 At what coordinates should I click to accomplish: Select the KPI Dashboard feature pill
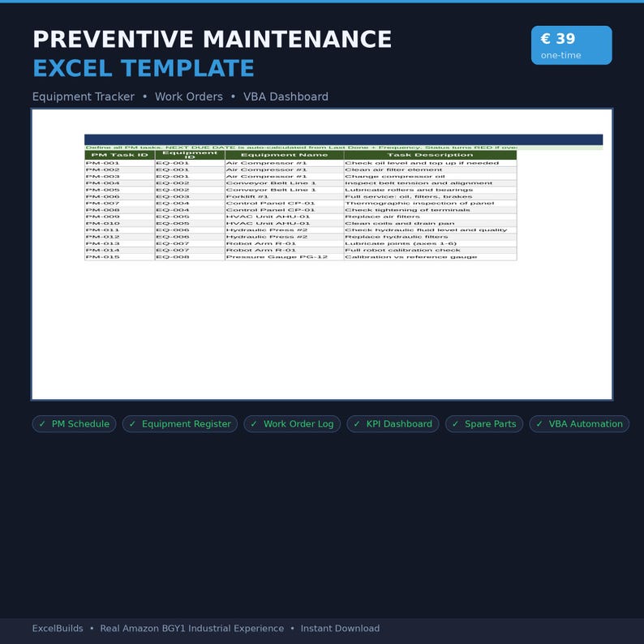[393, 424]
